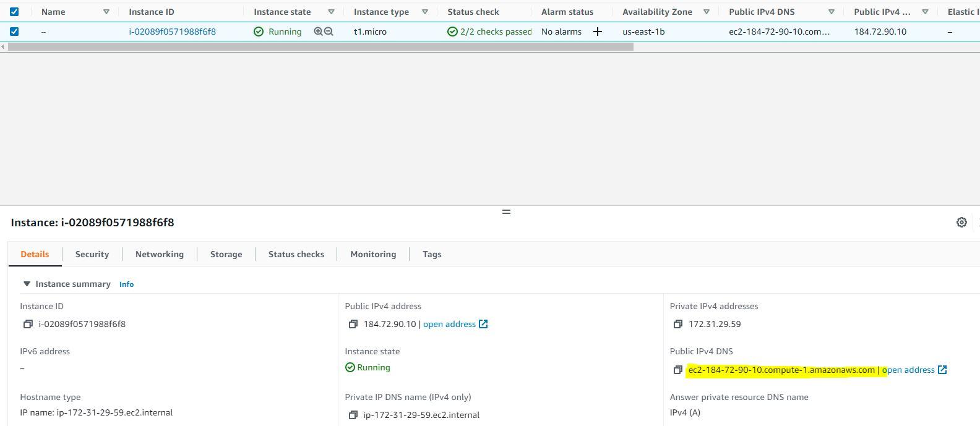Image resolution: width=980 pixels, height=426 pixels.
Task: Open the Networking tab
Action: tap(159, 254)
